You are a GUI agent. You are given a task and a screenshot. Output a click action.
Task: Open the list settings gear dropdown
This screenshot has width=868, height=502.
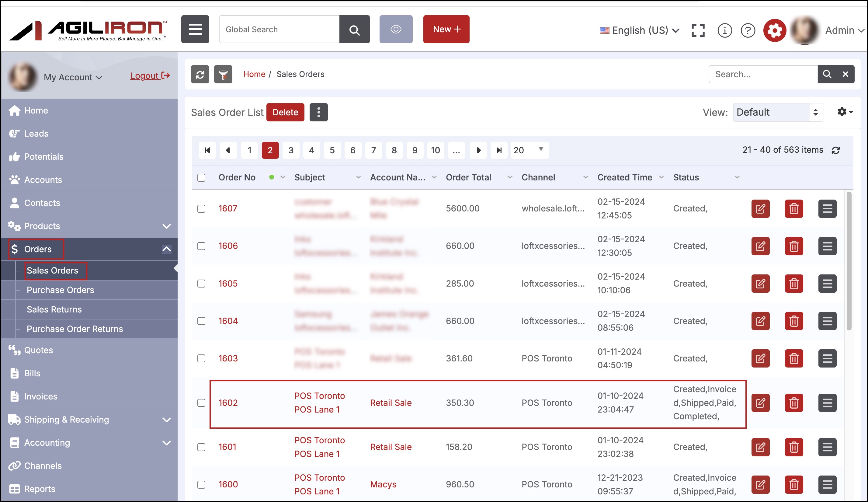pyautogui.click(x=845, y=112)
